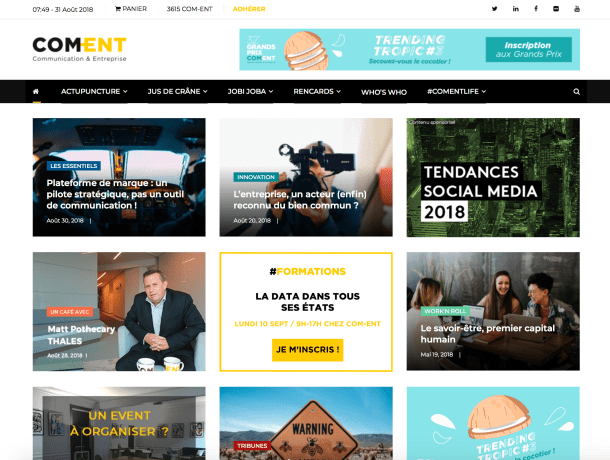Click the Adhérer link
The width and height of the screenshot is (610, 460).
[x=249, y=9]
